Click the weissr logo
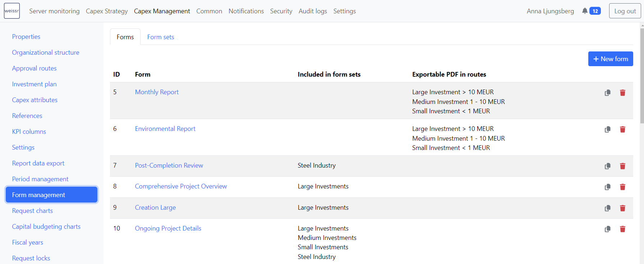Image resolution: width=644 pixels, height=264 pixels. 12,11
